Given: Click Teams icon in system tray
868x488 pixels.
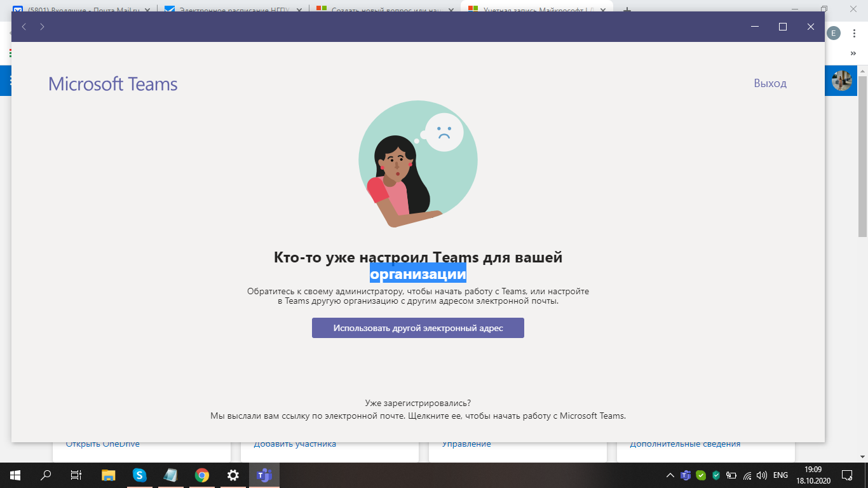Looking at the screenshot, I should coord(686,475).
